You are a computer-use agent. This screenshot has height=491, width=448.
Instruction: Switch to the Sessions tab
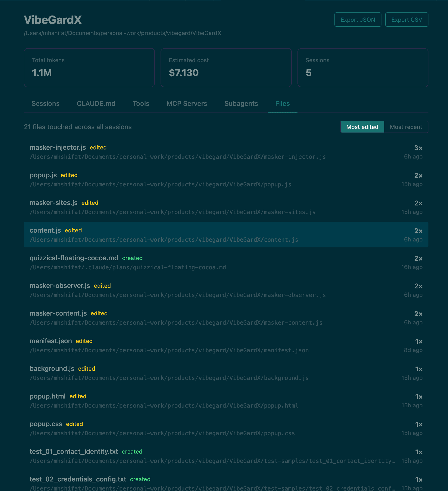(x=45, y=103)
